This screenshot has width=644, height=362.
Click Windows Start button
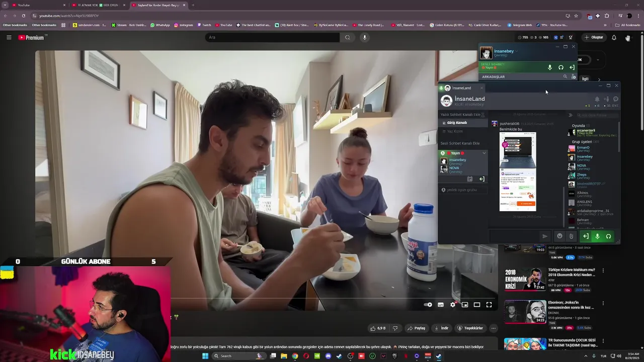(205, 356)
